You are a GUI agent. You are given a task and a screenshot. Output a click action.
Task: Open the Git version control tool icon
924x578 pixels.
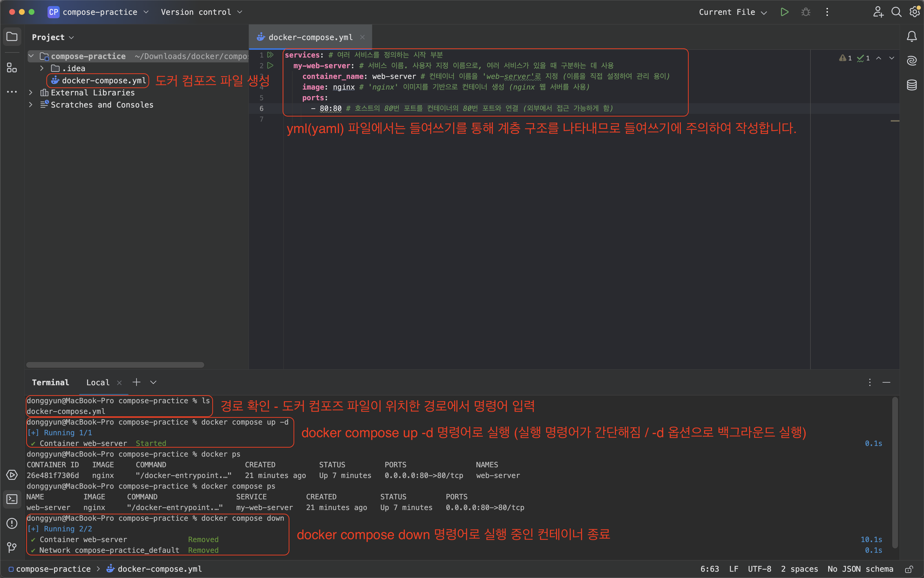point(12,547)
